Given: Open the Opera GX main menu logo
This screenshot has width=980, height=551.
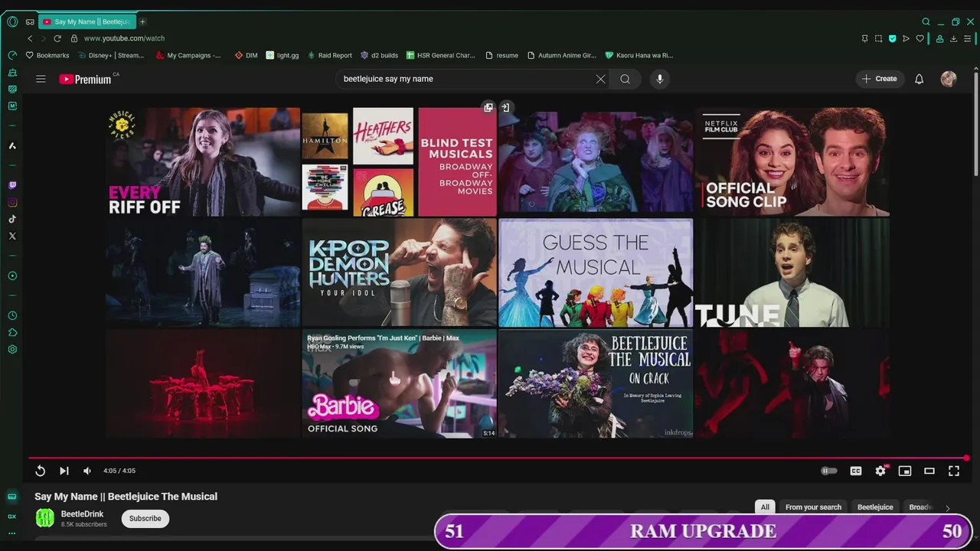Looking at the screenshot, I should tap(12, 21).
